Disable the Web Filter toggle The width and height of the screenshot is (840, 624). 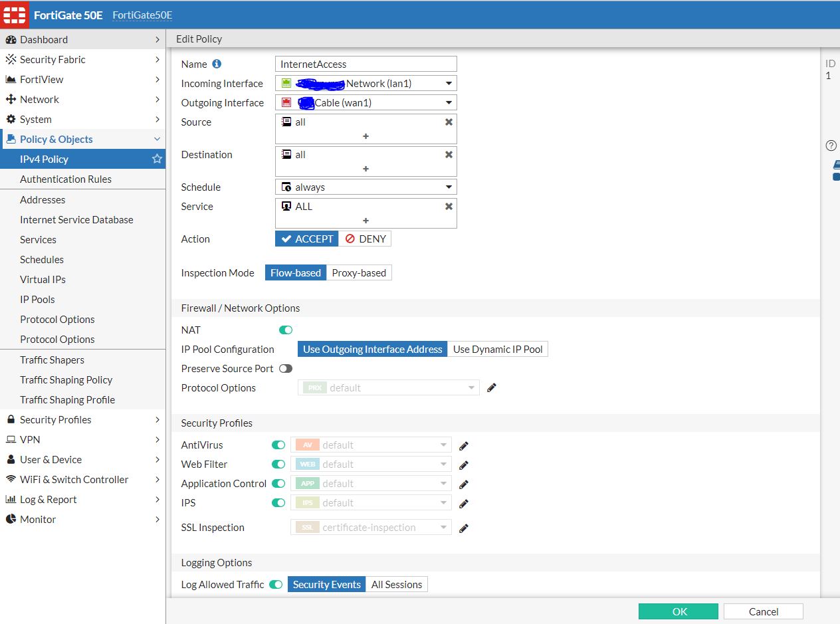[x=278, y=464]
